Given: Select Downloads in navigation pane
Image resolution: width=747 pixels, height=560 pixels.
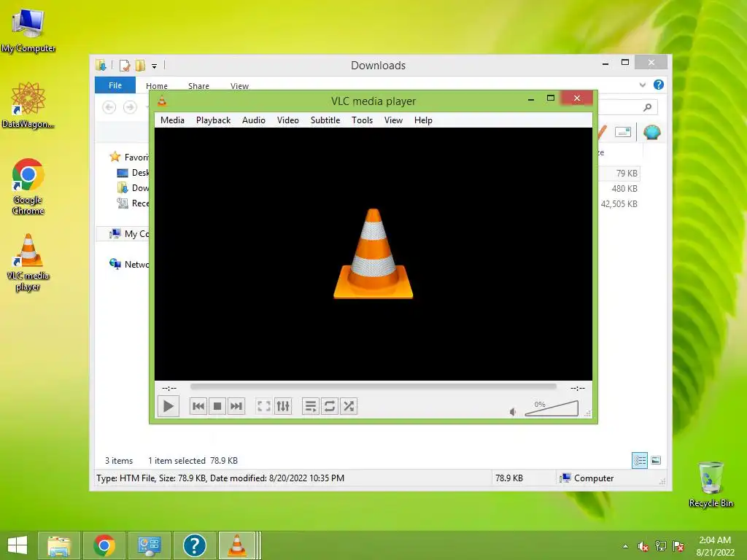Looking at the screenshot, I should (133, 187).
